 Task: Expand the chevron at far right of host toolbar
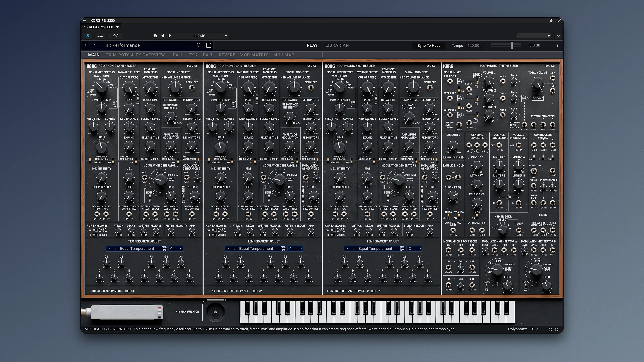tap(558, 36)
